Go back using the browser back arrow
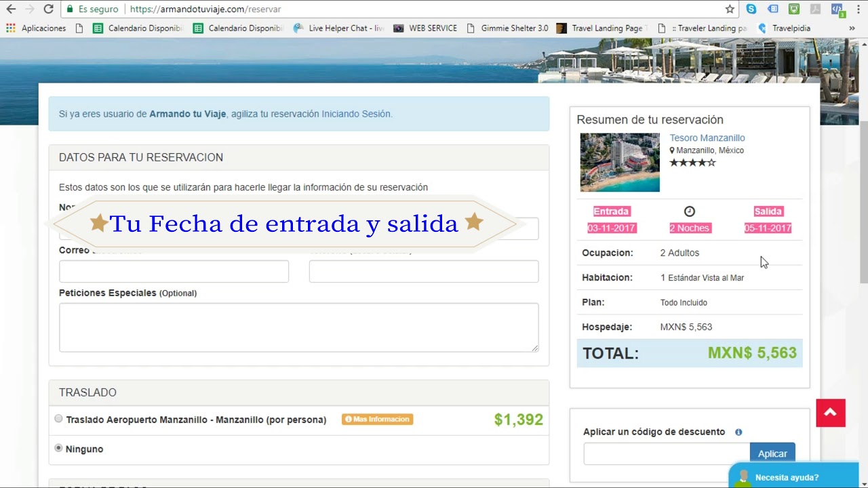The height and width of the screenshot is (488, 868). coord(11,9)
